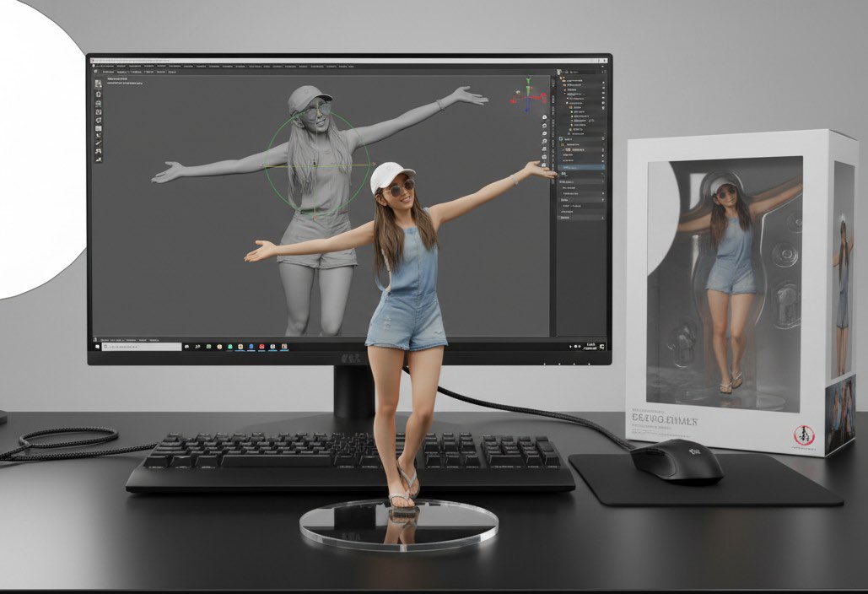Click the green Y axis on the navigation gizmo
This screenshot has height=594, width=868.
click(528, 81)
